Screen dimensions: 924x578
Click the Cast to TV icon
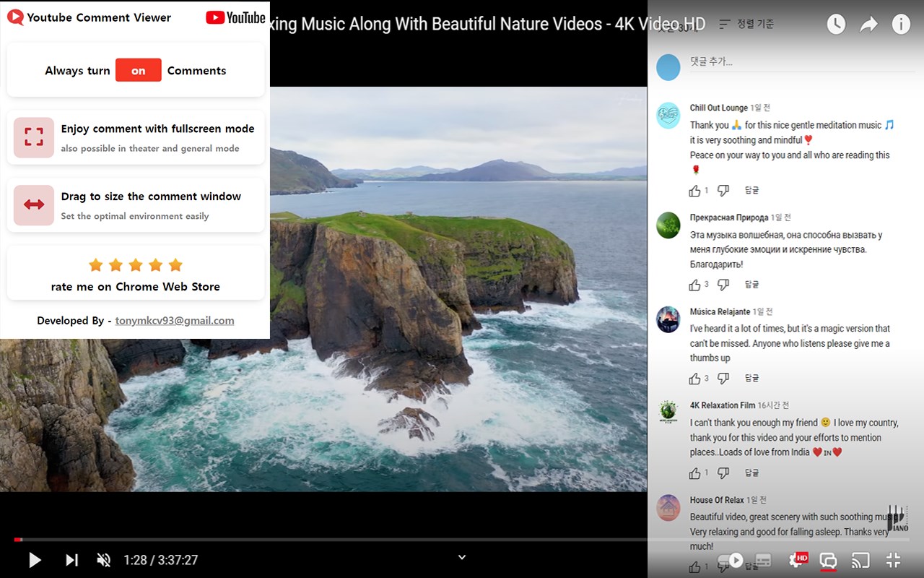(860, 560)
